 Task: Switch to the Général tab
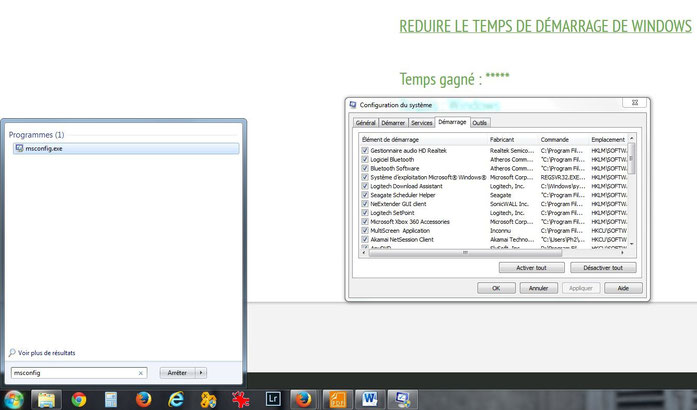(365, 123)
